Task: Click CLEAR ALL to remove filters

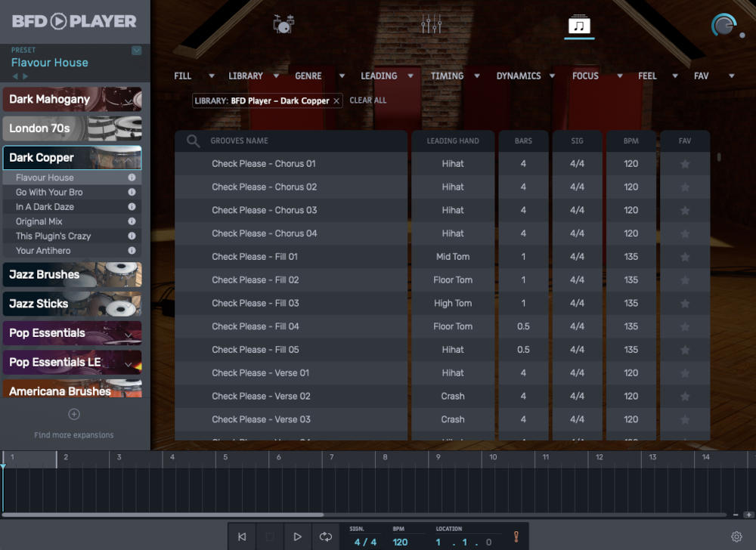Action: [x=368, y=100]
